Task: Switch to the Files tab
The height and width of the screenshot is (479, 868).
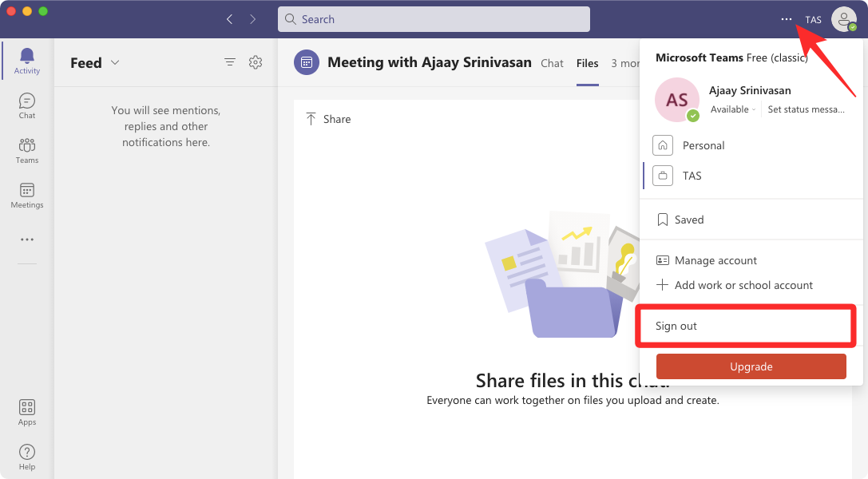Action: [x=587, y=63]
